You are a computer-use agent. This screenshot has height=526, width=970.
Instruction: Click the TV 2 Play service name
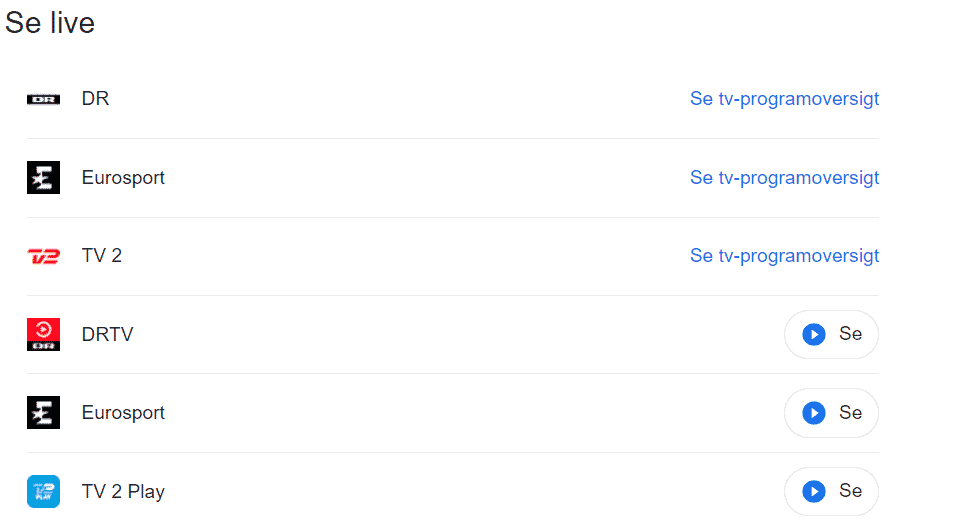(x=123, y=491)
